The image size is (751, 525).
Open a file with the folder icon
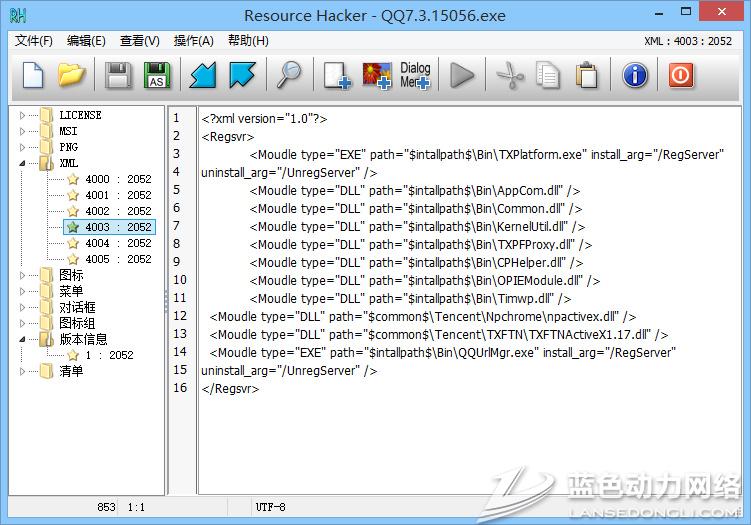pos(71,75)
